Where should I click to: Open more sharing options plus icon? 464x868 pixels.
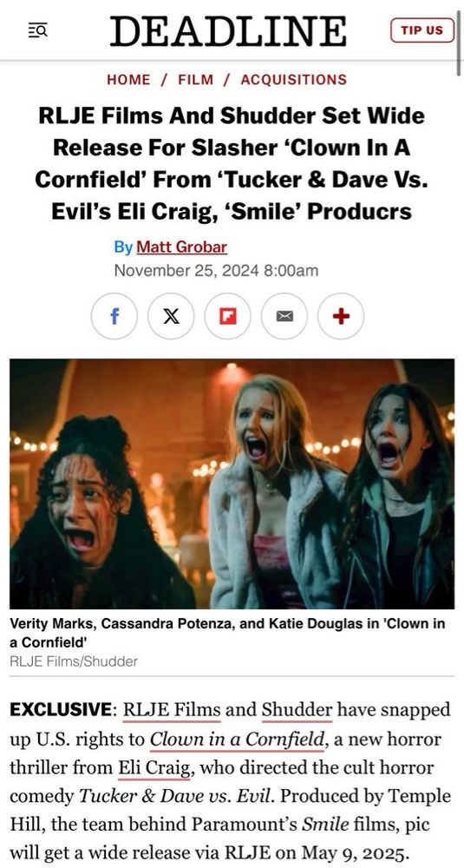click(341, 316)
